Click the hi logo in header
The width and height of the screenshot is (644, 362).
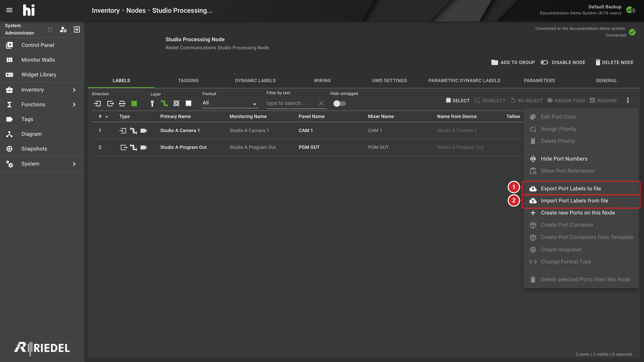coord(29,10)
